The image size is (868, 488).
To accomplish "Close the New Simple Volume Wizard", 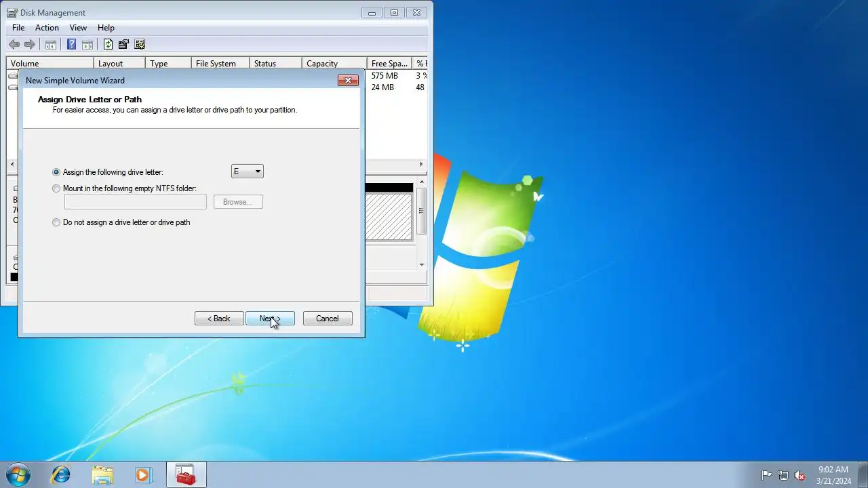I will tap(348, 81).
